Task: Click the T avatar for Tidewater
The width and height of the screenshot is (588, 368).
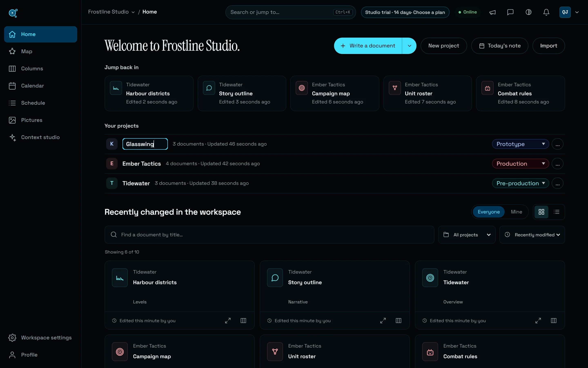Action: coord(112,183)
